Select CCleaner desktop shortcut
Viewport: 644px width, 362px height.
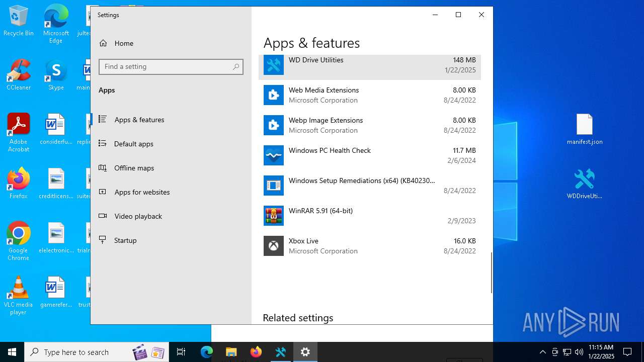pyautogui.click(x=19, y=75)
